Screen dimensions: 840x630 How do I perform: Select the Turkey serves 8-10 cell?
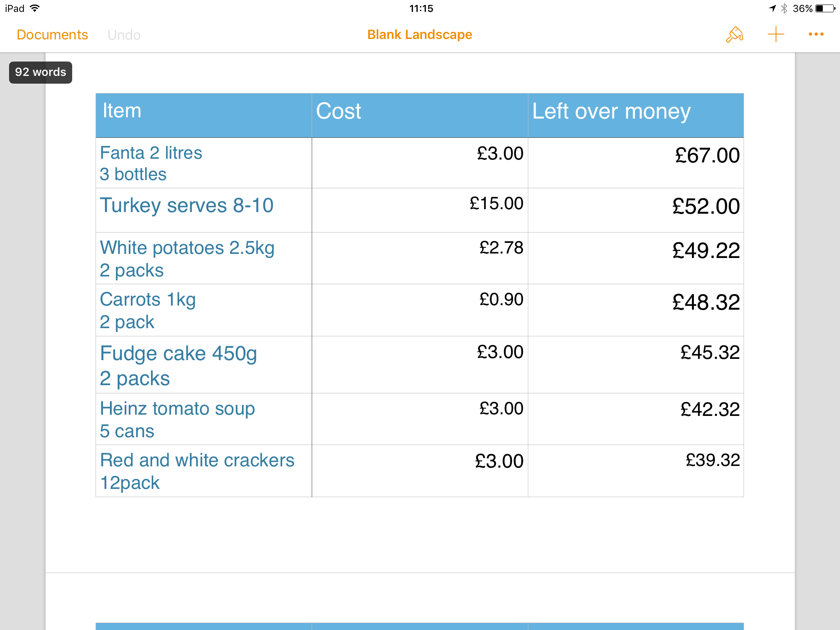click(203, 210)
